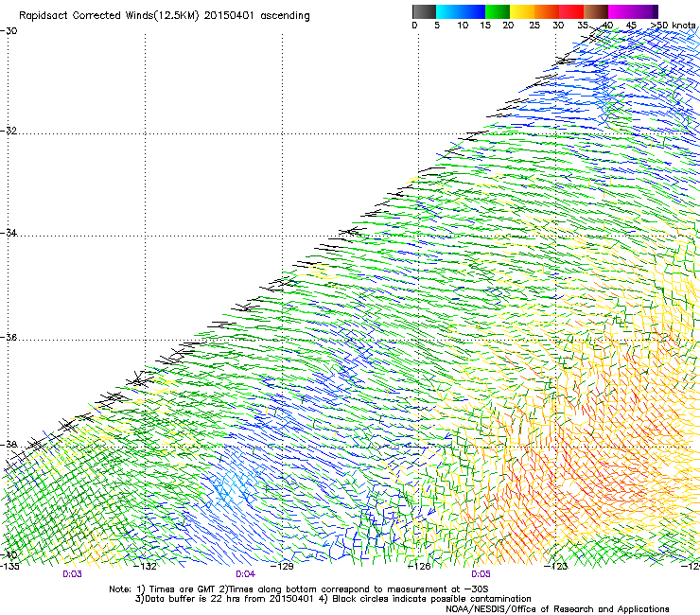
Task: Click the green 15-20 knots legend swatch
Action: pyautogui.click(x=498, y=11)
